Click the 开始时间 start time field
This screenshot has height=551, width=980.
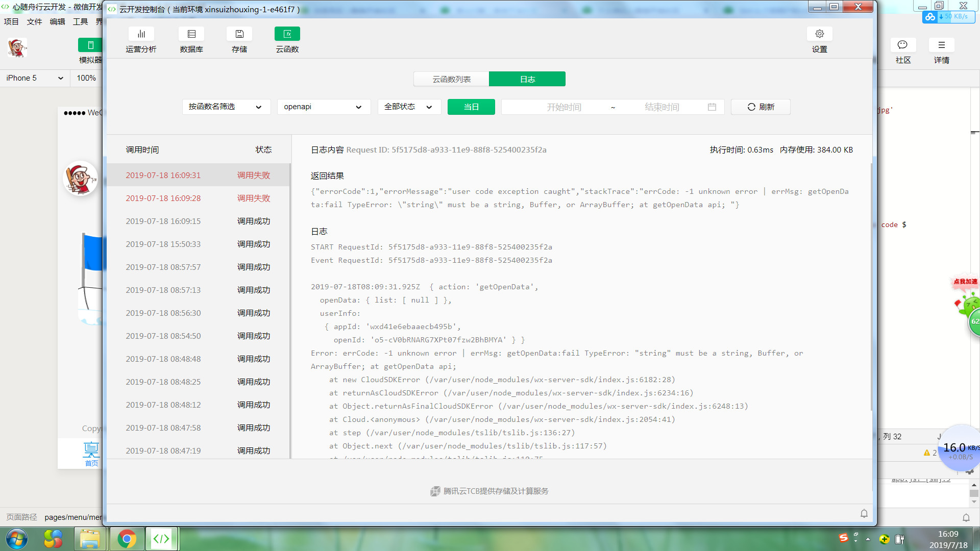[563, 107]
